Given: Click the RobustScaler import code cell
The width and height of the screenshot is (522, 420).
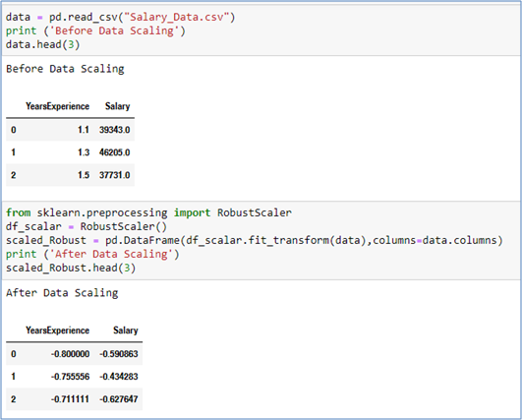Looking at the screenshot, I should (261, 240).
